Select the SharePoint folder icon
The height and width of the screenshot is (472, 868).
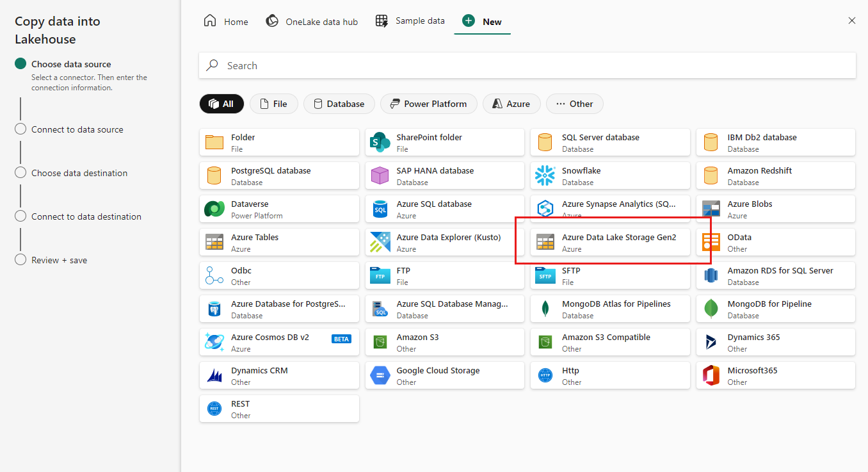coord(380,142)
